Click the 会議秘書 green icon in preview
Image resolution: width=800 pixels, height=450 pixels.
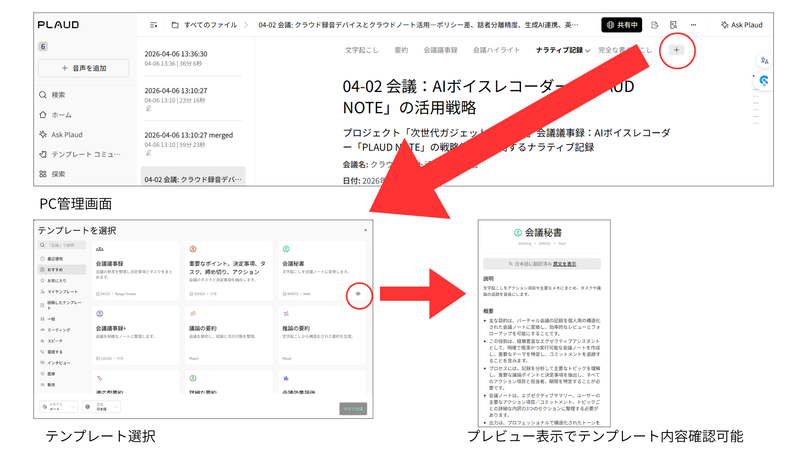(x=518, y=233)
